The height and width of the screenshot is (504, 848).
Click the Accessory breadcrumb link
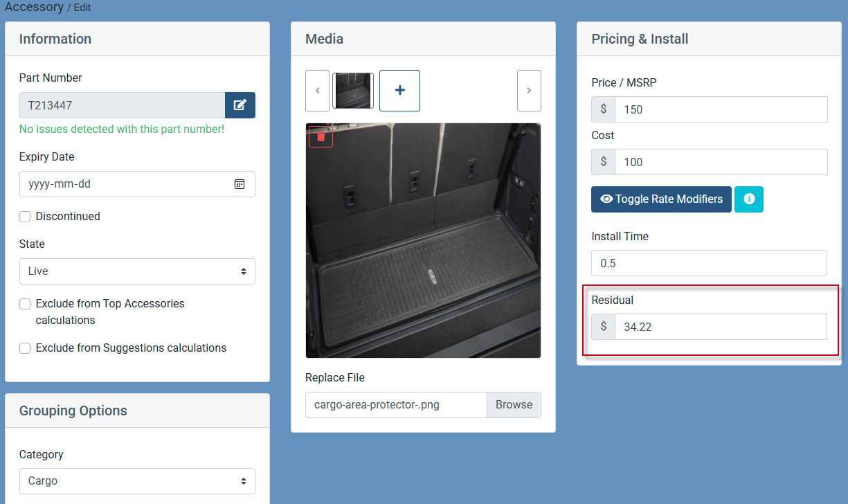(34, 7)
